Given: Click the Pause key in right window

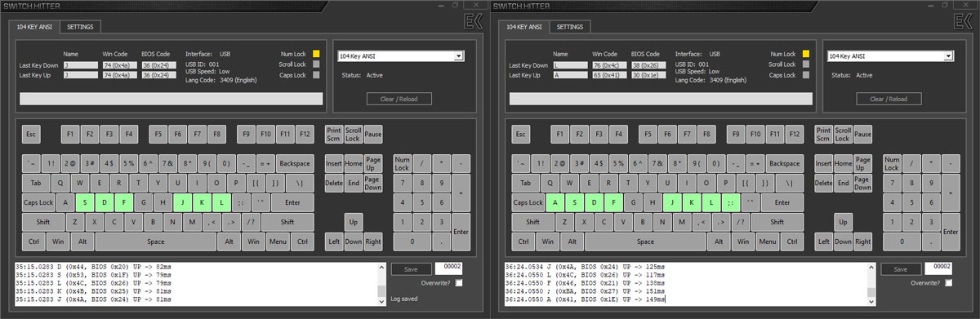Looking at the screenshot, I should coord(862,133).
